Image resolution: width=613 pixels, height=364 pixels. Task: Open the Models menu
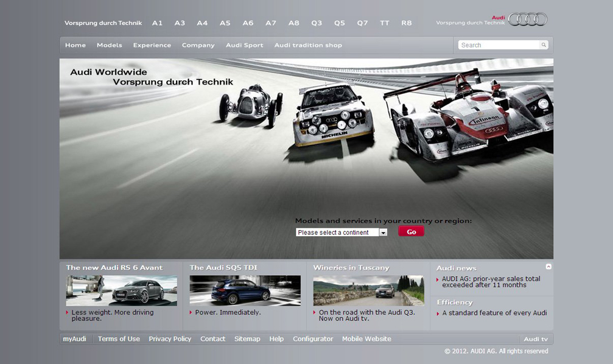tap(109, 45)
